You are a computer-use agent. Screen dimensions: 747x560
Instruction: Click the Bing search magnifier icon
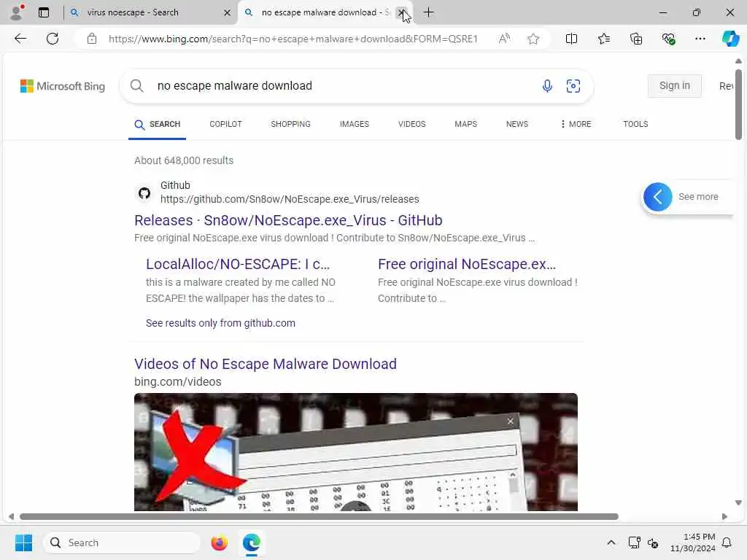point(136,86)
